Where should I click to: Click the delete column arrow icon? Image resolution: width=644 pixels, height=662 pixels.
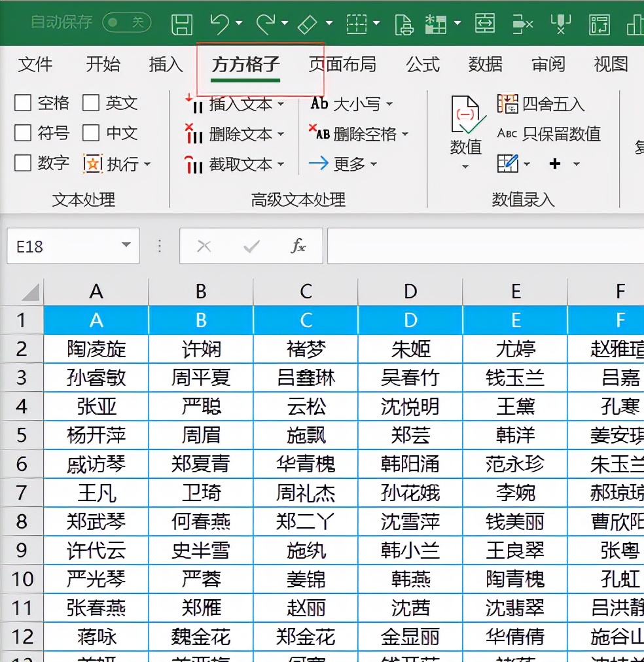pyautogui.click(x=522, y=24)
